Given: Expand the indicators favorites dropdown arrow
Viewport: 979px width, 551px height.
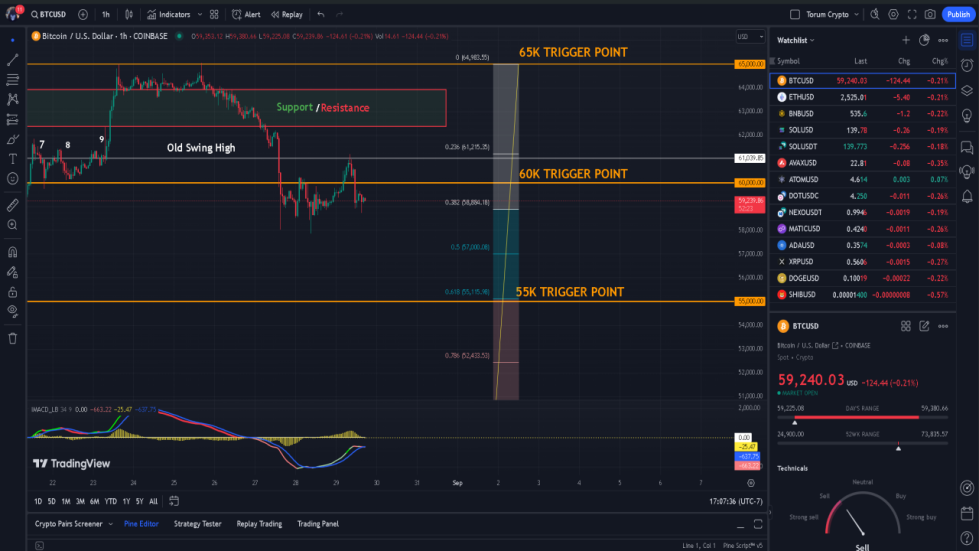Looking at the screenshot, I should 200,14.
